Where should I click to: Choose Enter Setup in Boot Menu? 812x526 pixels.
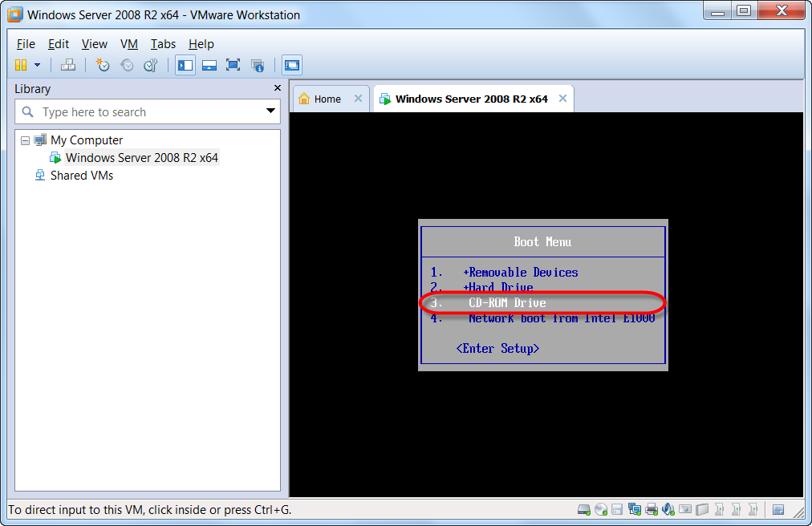click(x=497, y=349)
